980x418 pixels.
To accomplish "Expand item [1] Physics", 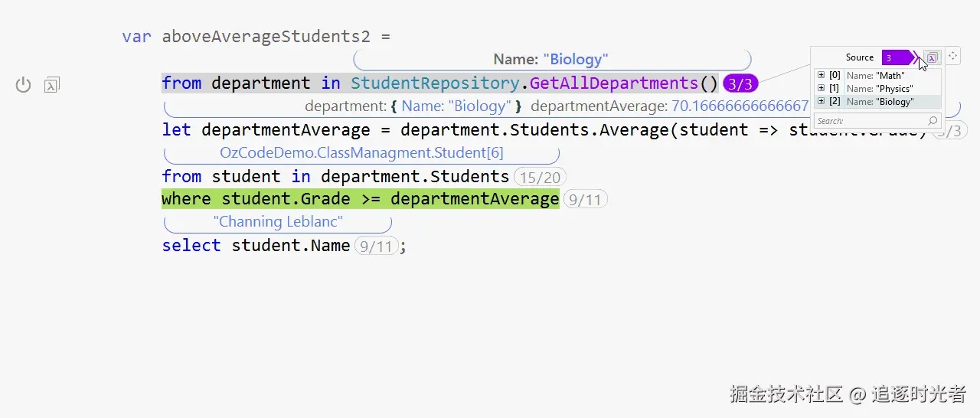I will 821,88.
